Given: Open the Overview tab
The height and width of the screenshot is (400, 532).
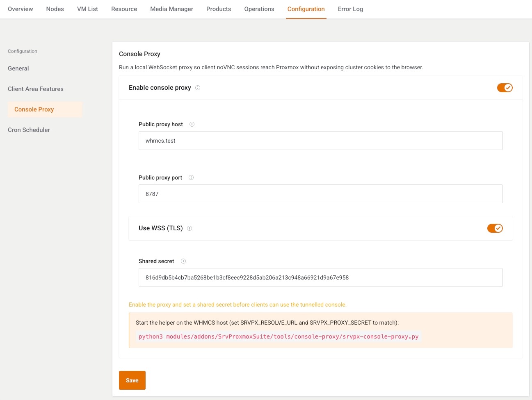Looking at the screenshot, I should [21, 9].
